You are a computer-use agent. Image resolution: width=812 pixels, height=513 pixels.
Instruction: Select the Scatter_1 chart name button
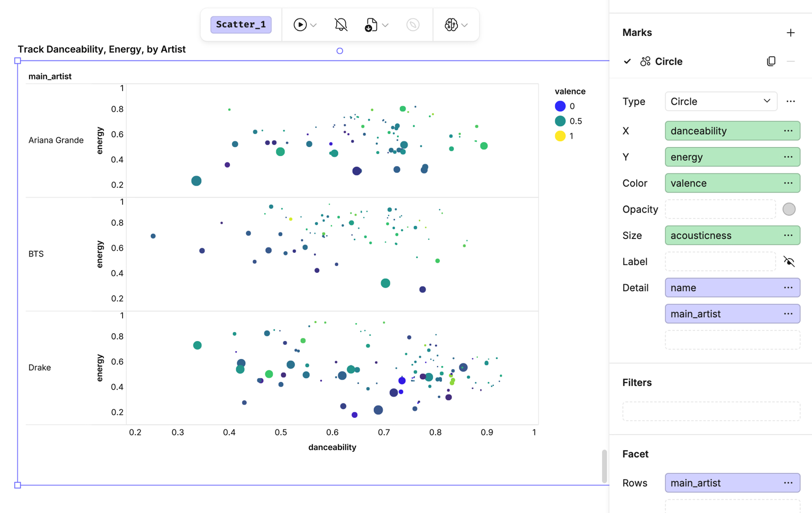(241, 25)
